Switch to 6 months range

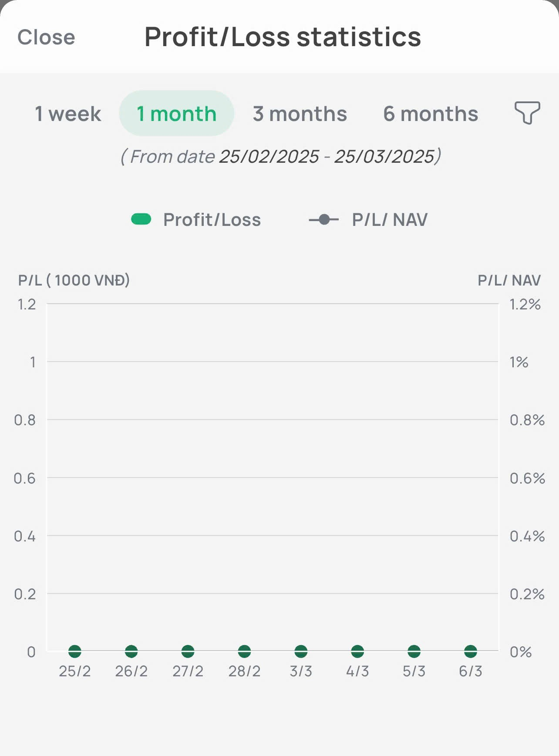[431, 114]
